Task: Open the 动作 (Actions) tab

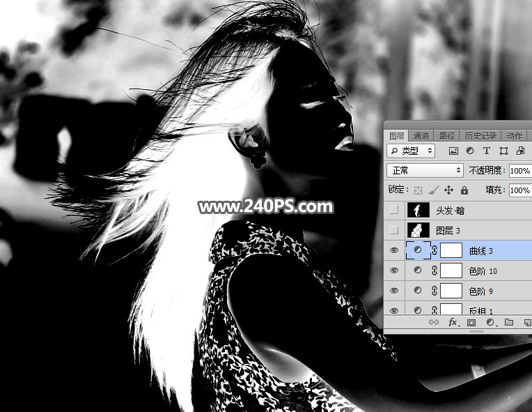Action: pyautogui.click(x=514, y=136)
